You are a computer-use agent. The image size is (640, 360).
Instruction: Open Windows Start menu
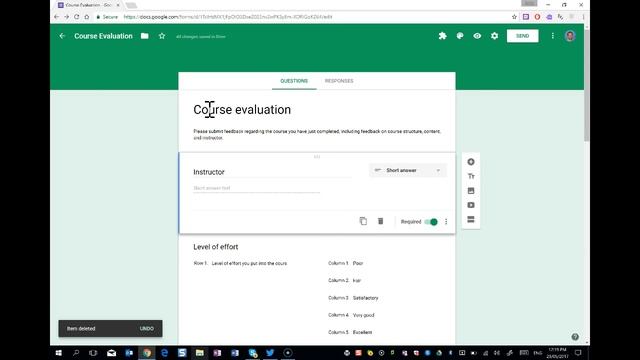[58, 353]
